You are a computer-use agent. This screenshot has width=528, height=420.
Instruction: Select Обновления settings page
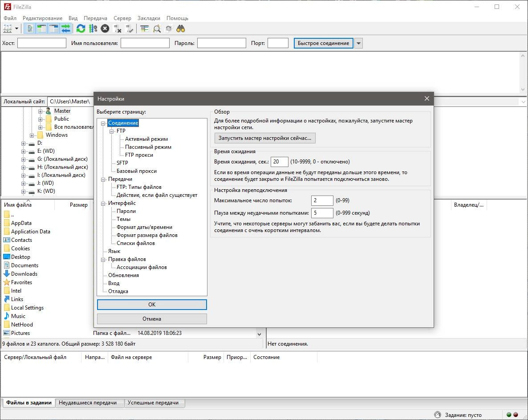[x=123, y=275]
